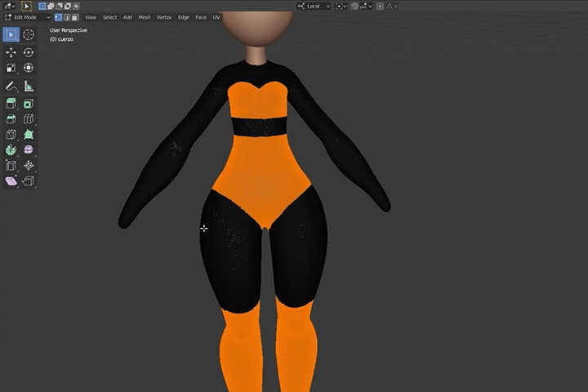Toggle snapping magnet icon
This screenshot has width=588, height=392.
pyautogui.click(x=354, y=6)
